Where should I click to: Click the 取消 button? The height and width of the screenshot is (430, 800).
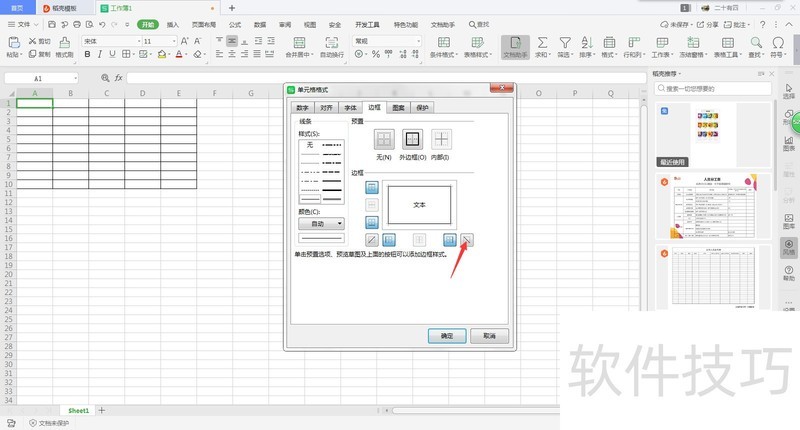pyautogui.click(x=489, y=336)
